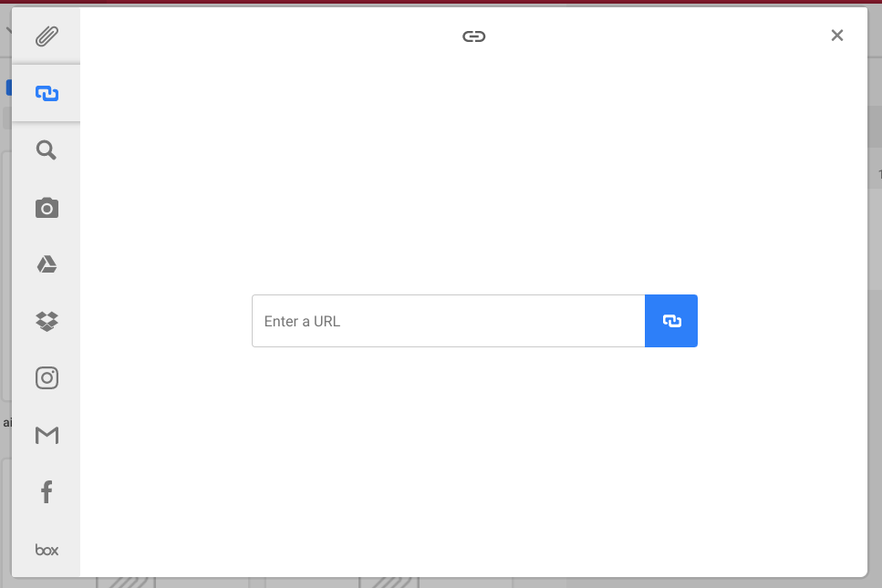Select the Dropbox source
This screenshot has width=882, height=588.
click(x=47, y=321)
